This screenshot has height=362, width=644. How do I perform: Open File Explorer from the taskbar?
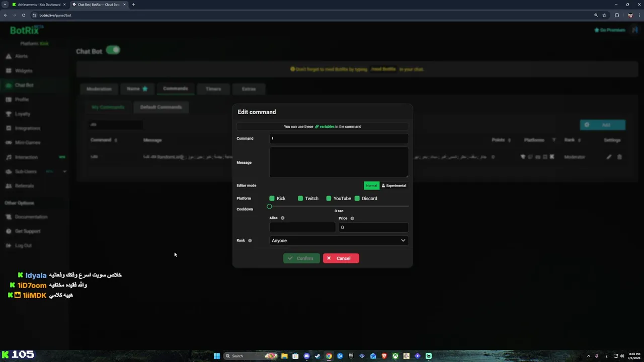(284, 356)
